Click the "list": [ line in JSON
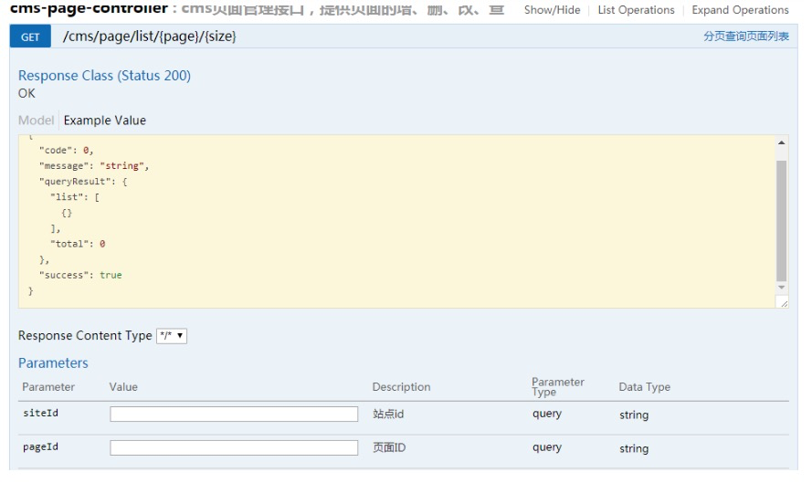 click(75, 197)
